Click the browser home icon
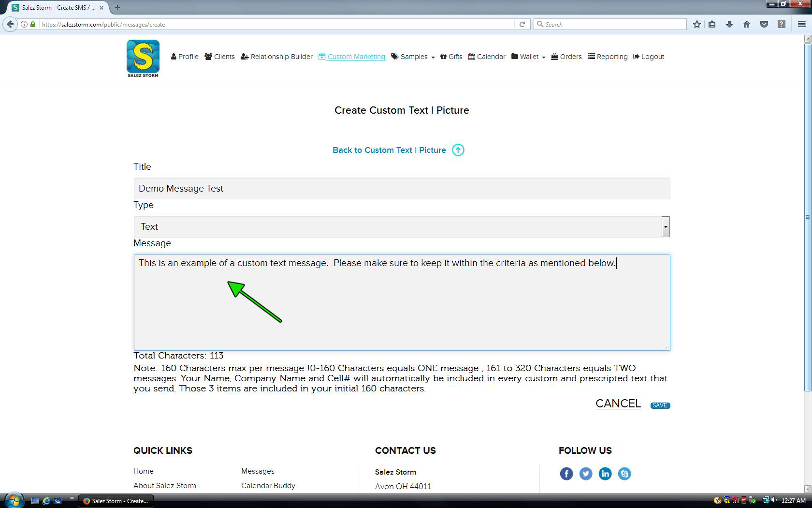The height and width of the screenshot is (508, 812). [746, 24]
